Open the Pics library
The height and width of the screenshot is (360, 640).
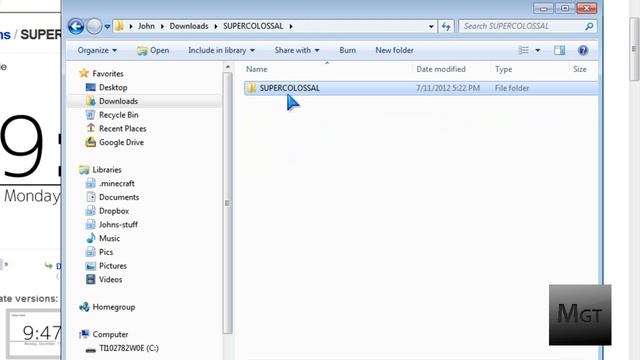click(x=106, y=252)
